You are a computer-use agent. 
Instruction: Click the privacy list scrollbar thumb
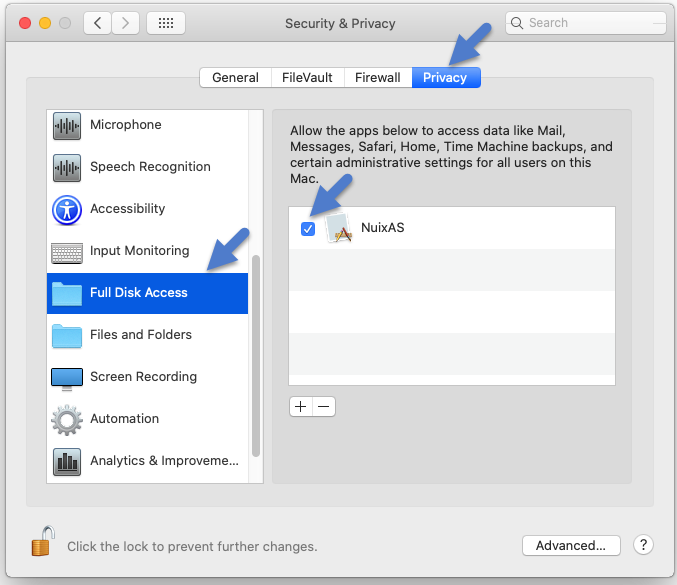coord(256,356)
